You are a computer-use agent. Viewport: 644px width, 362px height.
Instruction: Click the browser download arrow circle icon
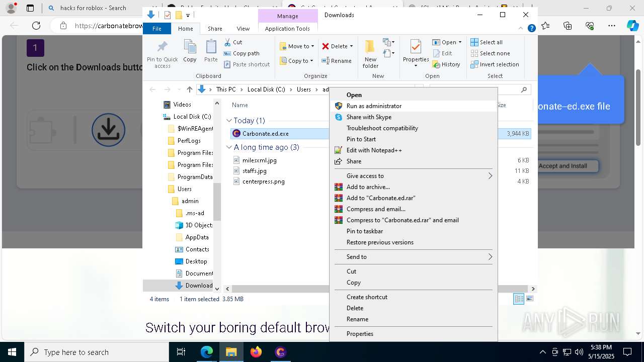(x=108, y=130)
